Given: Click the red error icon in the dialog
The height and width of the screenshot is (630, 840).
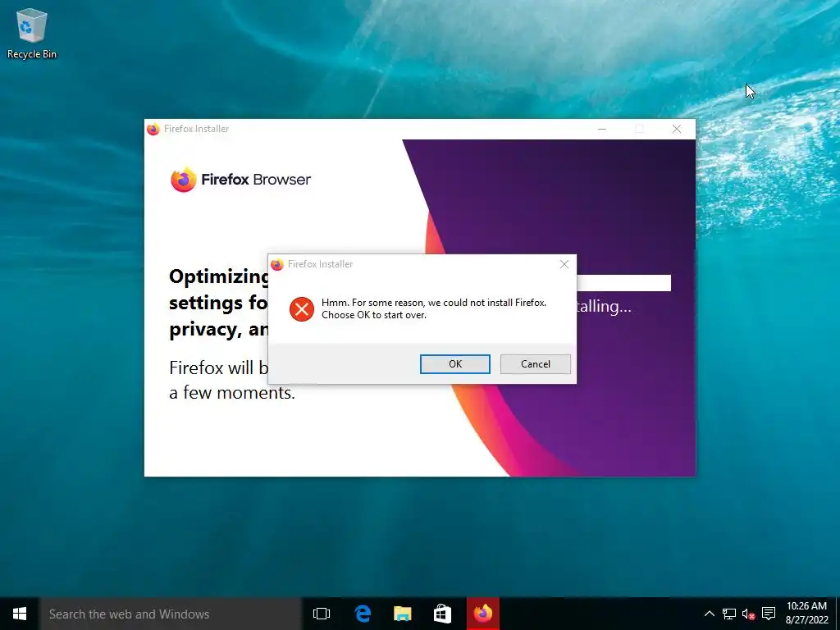Looking at the screenshot, I should (x=302, y=309).
